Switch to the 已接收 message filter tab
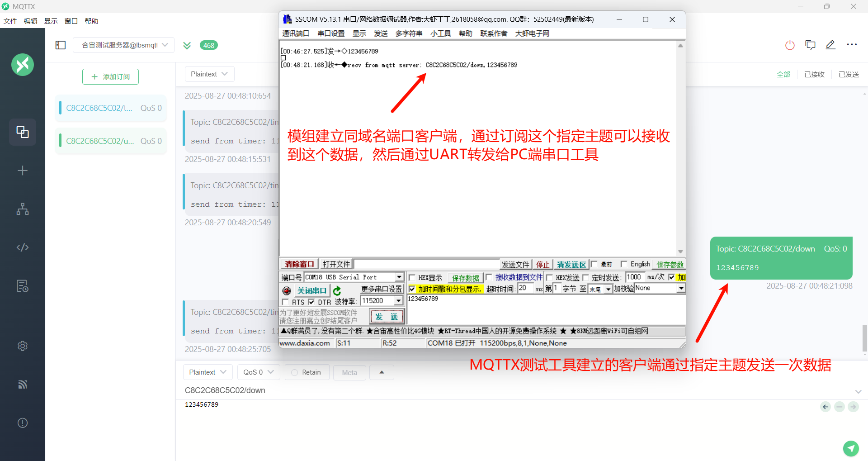868x461 pixels. pyautogui.click(x=814, y=74)
